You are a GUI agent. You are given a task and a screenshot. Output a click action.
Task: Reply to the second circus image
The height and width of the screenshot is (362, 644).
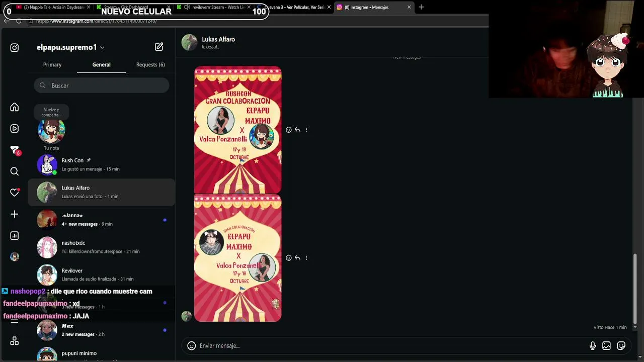tap(297, 258)
